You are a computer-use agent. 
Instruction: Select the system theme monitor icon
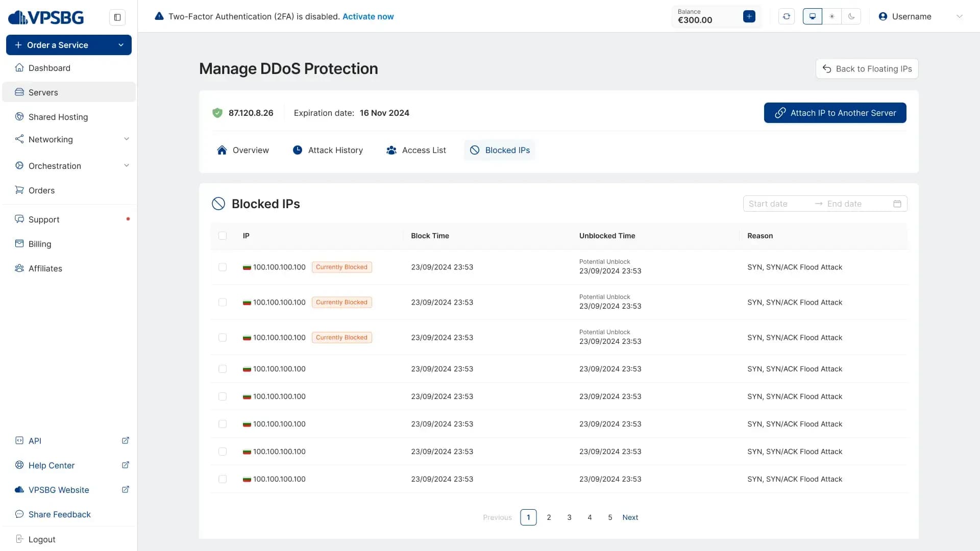812,16
